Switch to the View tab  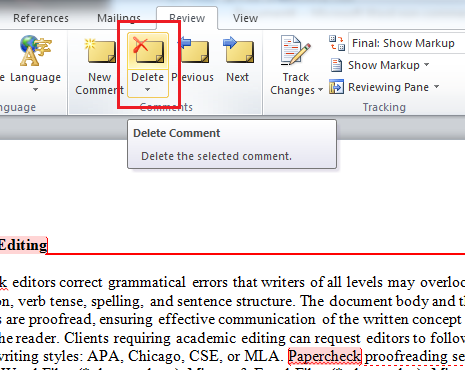pos(245,18)
